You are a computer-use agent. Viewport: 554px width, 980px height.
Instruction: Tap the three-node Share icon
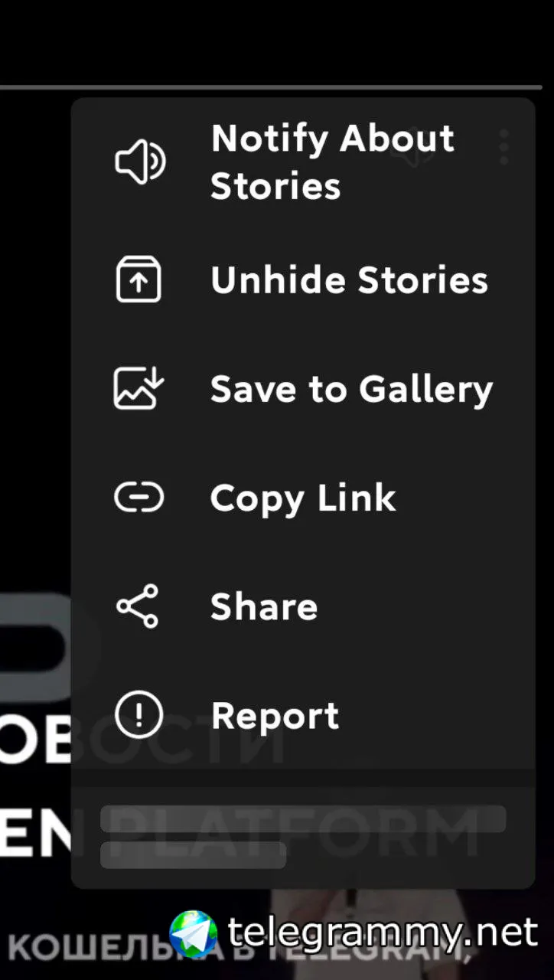pos(138,606)
